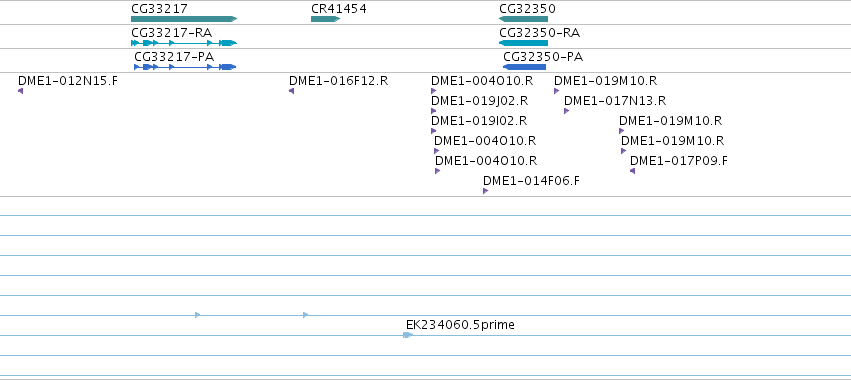Click the DME1-014F06.F arrow marker
Screen dimensions: 851x380
486,191
